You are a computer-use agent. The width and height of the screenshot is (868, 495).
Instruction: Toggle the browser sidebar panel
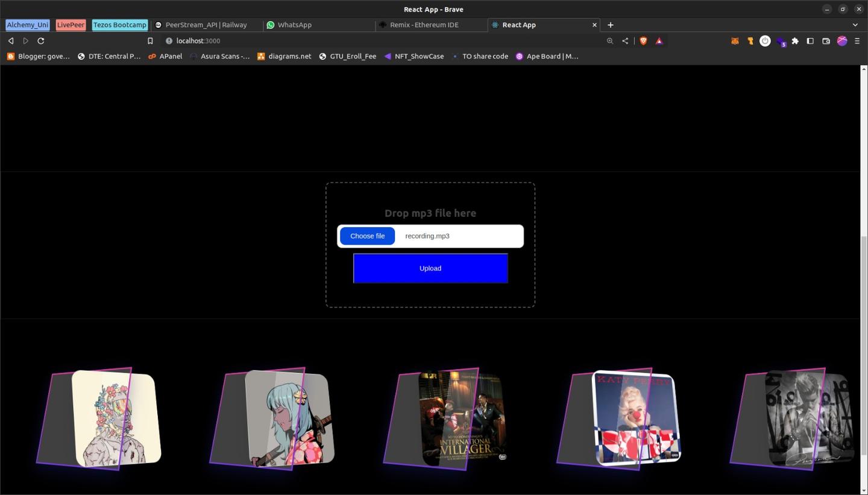pos(810,41)
